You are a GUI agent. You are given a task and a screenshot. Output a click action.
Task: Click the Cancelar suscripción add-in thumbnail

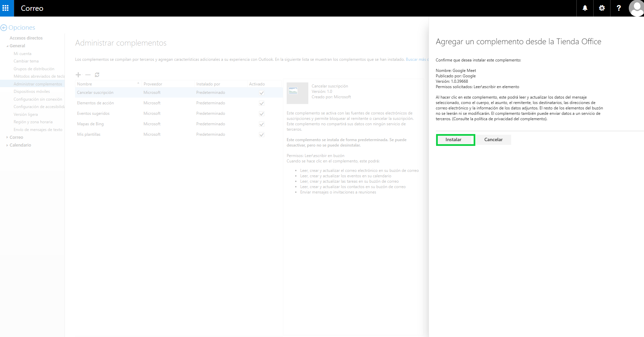(x=297, y=93)
